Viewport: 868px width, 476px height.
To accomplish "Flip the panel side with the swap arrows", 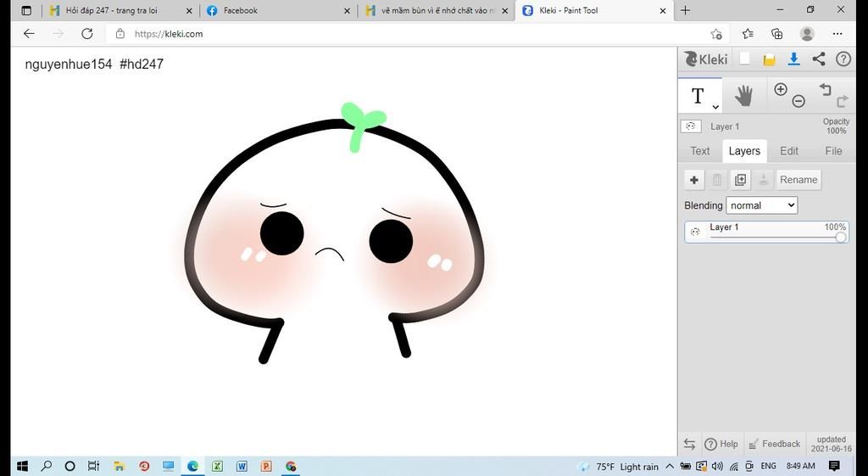I will (x=689, y=444).
